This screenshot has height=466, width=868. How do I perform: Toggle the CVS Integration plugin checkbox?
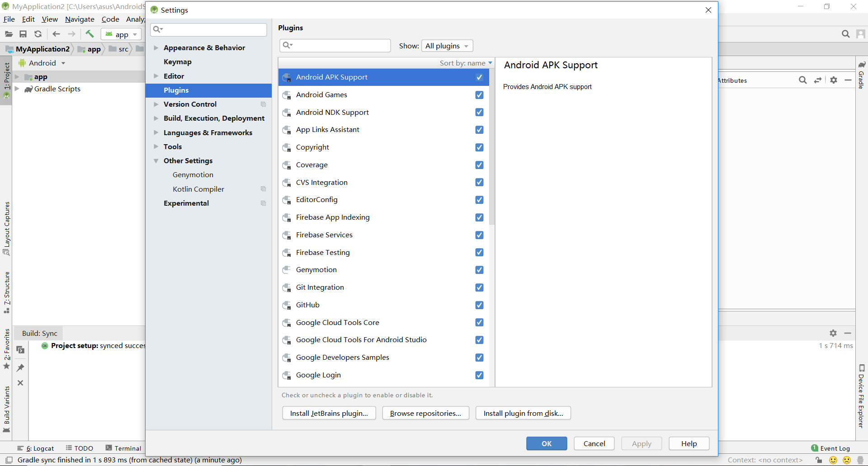pos(479,182)
